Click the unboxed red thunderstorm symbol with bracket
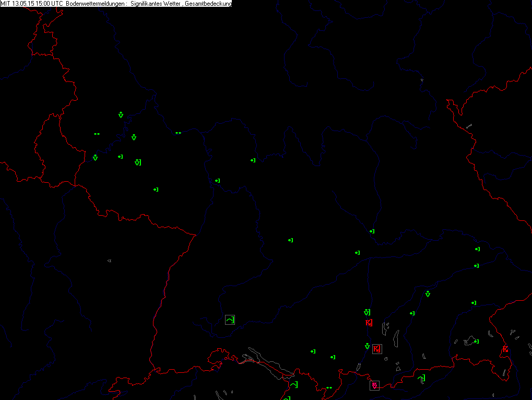Image resolution: width=532 pixels, height=400 pixels. pyautogui.click(x=369, y=323)
